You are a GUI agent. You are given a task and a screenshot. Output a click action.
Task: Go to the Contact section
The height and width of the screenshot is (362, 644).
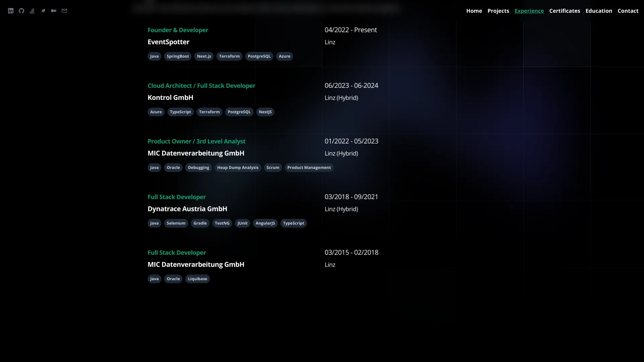[x=628, y=11]
